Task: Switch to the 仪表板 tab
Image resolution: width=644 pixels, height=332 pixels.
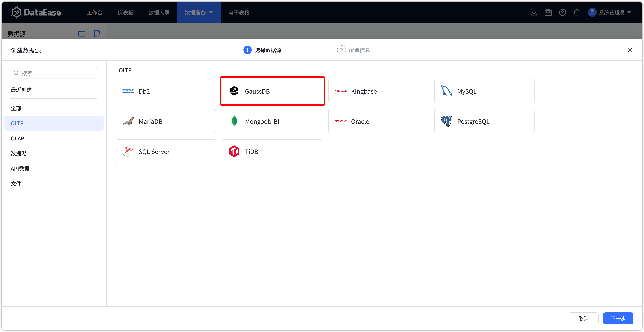Action: pyautogui.click(x=126, y=12)
